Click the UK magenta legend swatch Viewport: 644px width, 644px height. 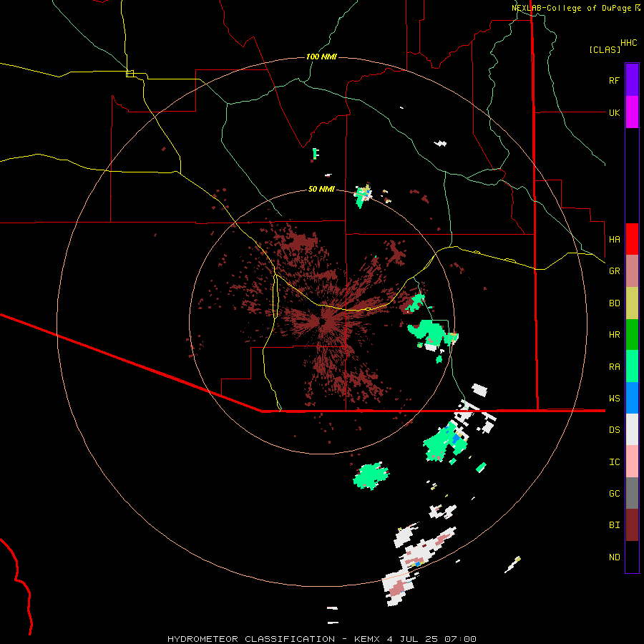(632, 112)
